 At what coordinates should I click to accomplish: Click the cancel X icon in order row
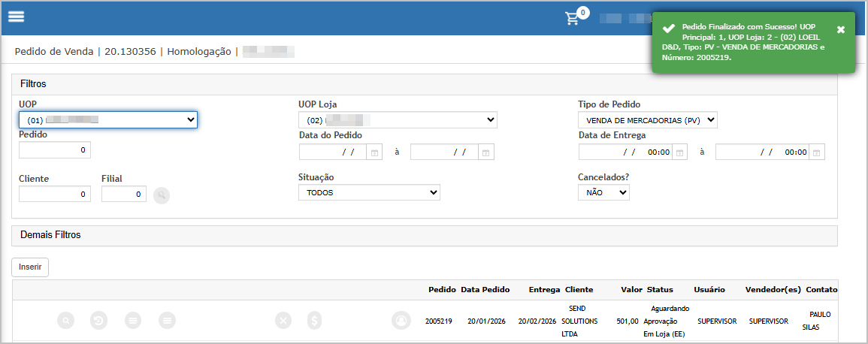[283, 321]
